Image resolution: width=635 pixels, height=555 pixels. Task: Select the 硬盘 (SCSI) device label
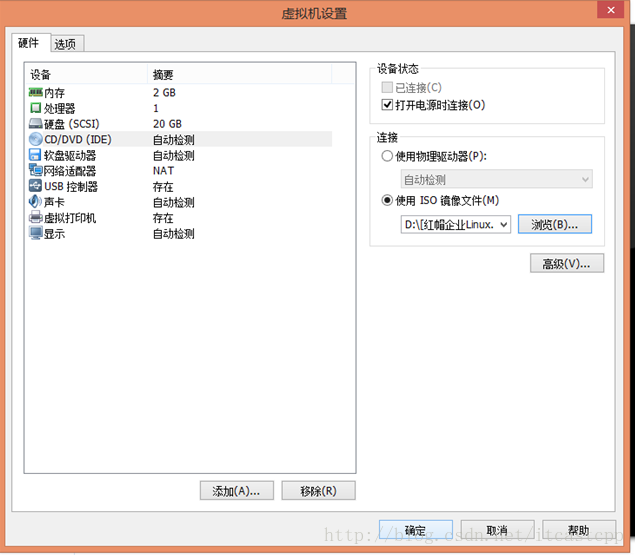coord(72,124)
